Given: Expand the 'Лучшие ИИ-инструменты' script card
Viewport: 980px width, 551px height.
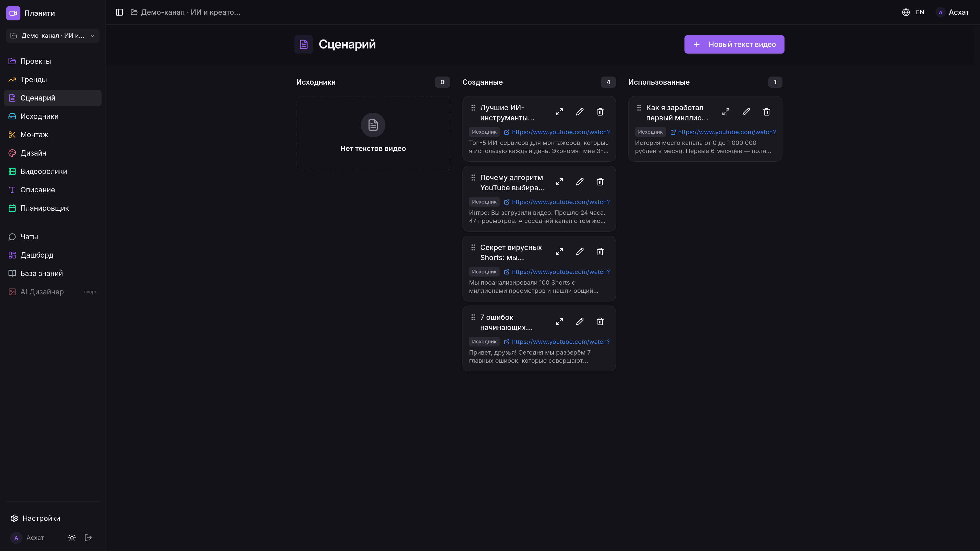Looking at the screenshot, I should [559, 112].
